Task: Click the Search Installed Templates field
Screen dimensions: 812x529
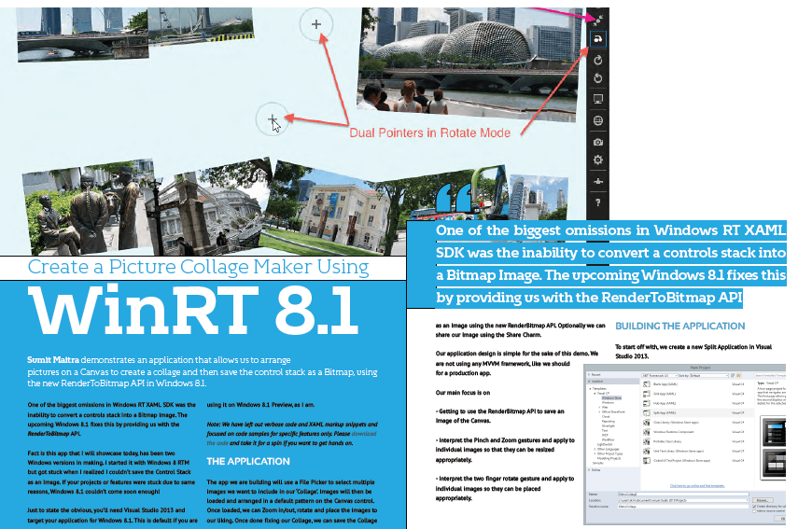Action: [x=771, y=376]
